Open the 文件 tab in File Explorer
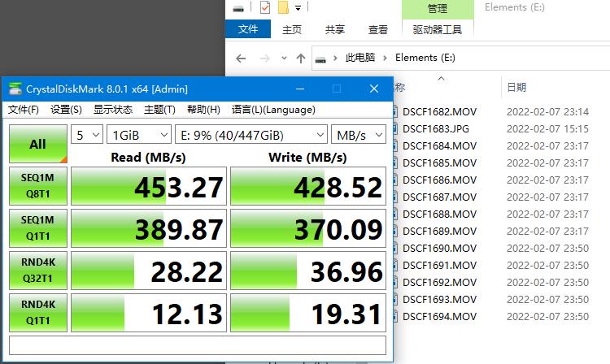Screen dimensions: 610x364 pos(248,29)
